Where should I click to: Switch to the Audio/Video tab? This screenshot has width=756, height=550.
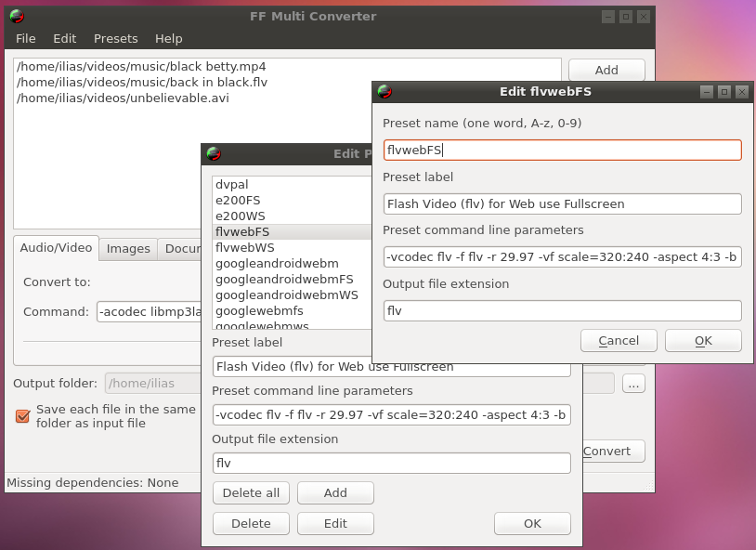pyautogui.click(x=56, y=248)
